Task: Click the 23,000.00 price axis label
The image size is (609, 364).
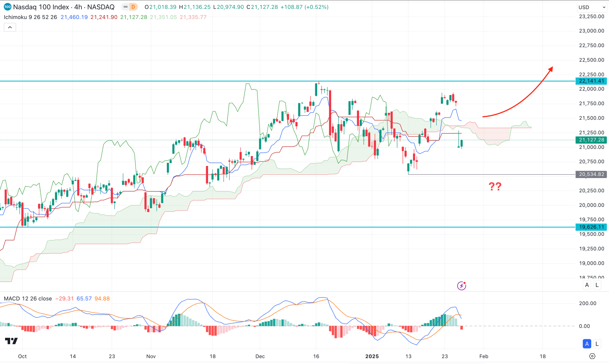Action: 592,31
